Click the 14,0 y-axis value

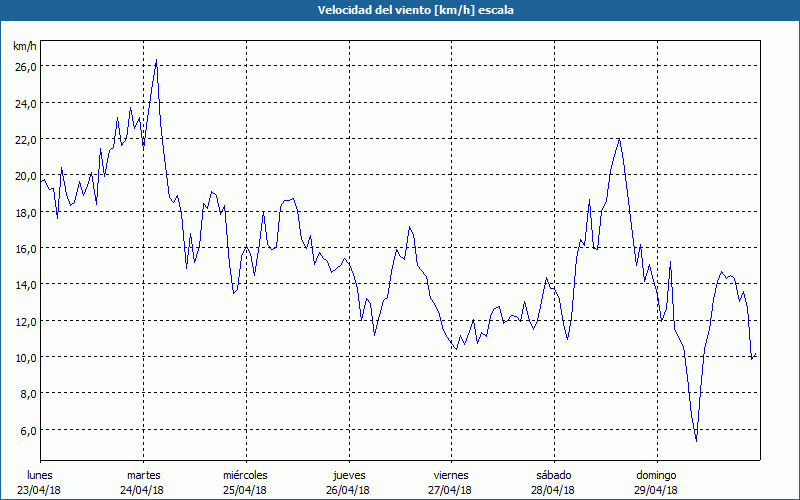tap(25, 285)
